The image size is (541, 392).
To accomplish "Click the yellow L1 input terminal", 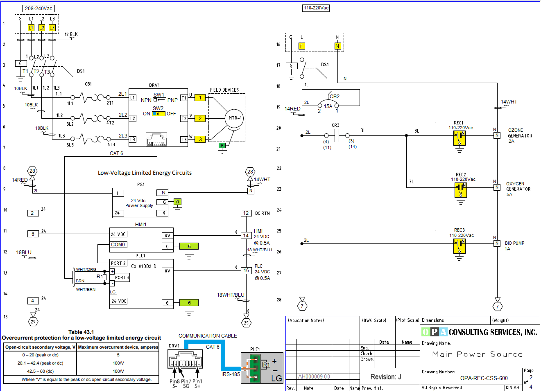I will point(31,27).
